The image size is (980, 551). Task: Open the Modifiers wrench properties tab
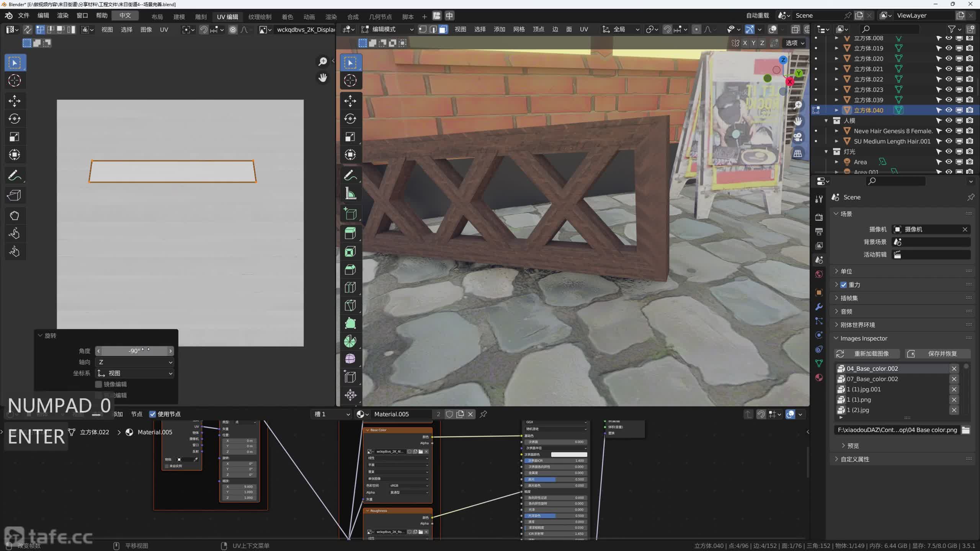(x=819, y=307)
